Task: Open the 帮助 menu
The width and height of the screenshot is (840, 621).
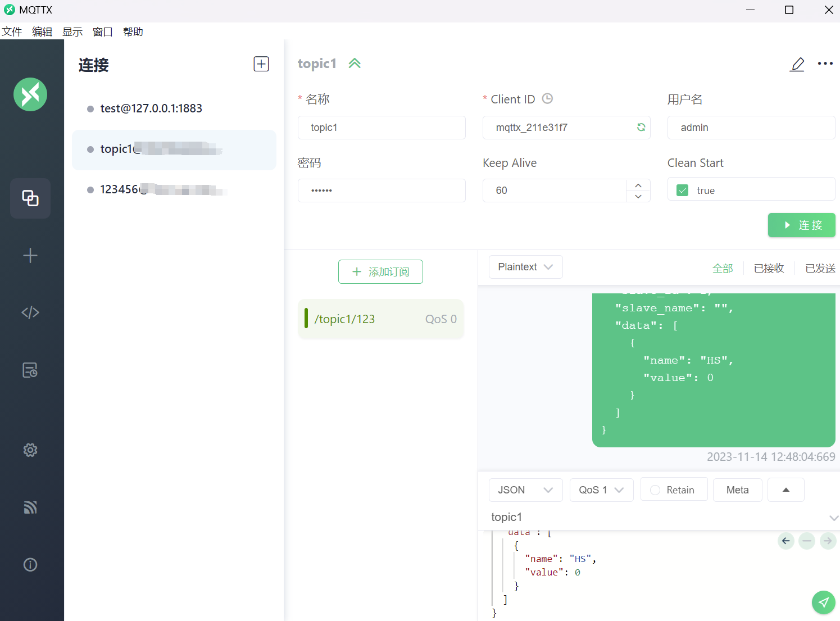Action: tap(133, 32)
